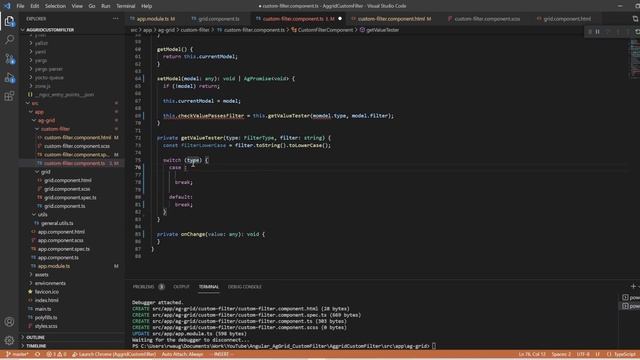Switch to the grid.component.ts editor tab
The height and width of the screenshot is (360, 640).
point(219,19)
